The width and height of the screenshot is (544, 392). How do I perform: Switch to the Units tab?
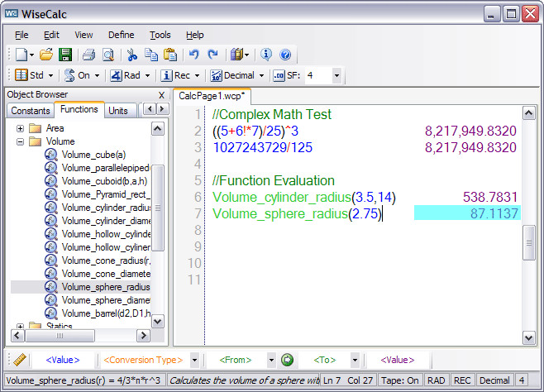tap(118, 111)
